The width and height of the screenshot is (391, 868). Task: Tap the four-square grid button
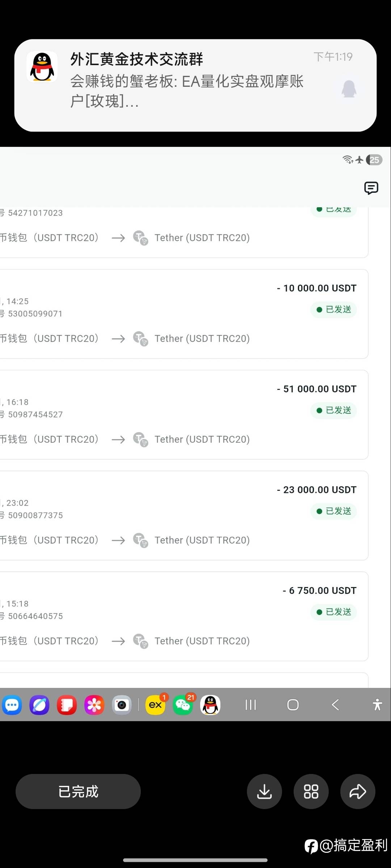[x=311, y=792]
